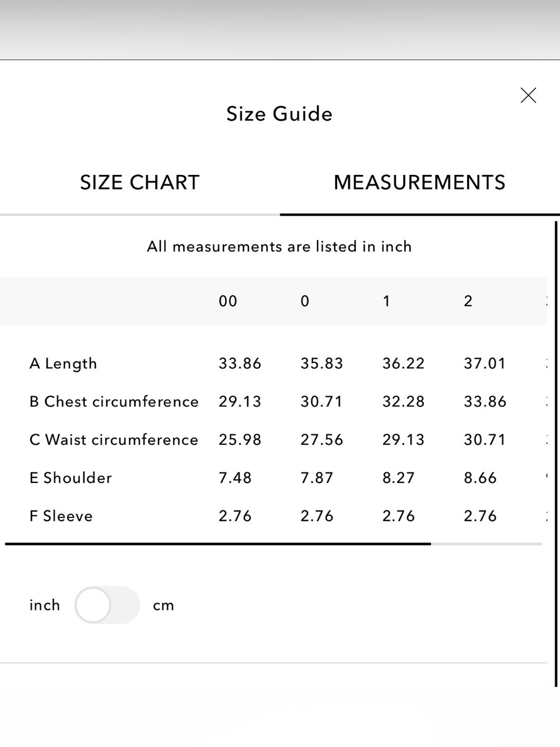Click the B Chest circumference row label

(x=114, y=402)
